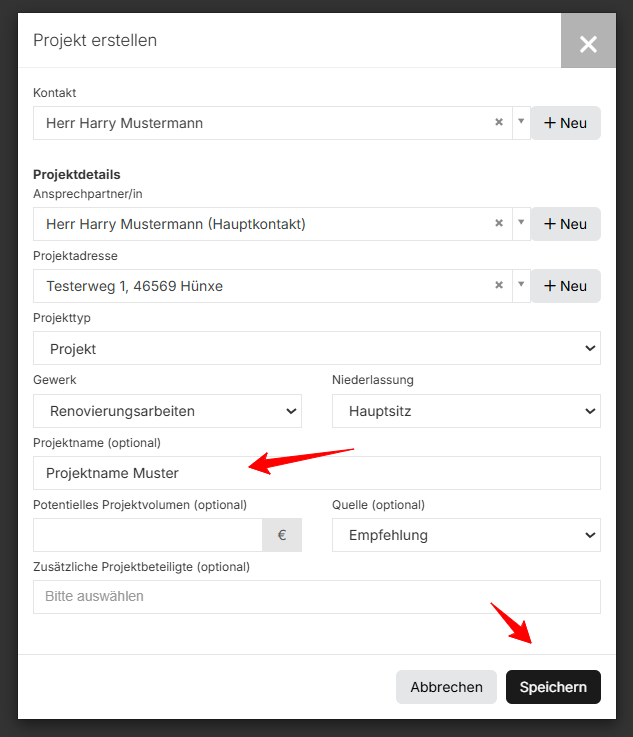The height and width of the screenshot is (737, 633).
Task: Expand the Ansprechpartner/in dropdown arrow
Action: point(521,223)
